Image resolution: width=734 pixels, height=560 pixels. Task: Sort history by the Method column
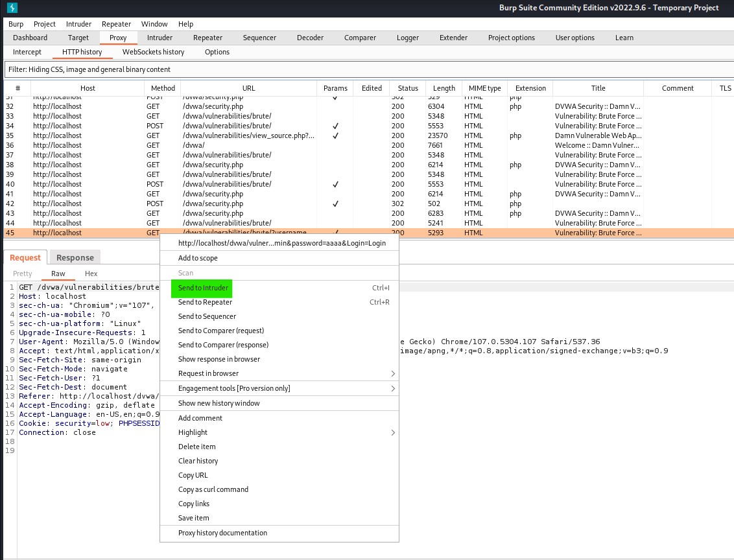pyautogui.click(x=163, y=88)
